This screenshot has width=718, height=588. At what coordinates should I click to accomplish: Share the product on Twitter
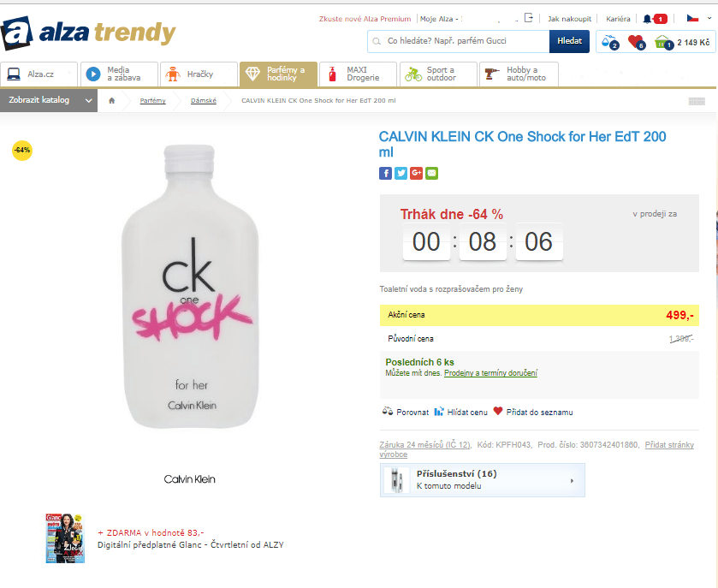click(x=401, y=173)
